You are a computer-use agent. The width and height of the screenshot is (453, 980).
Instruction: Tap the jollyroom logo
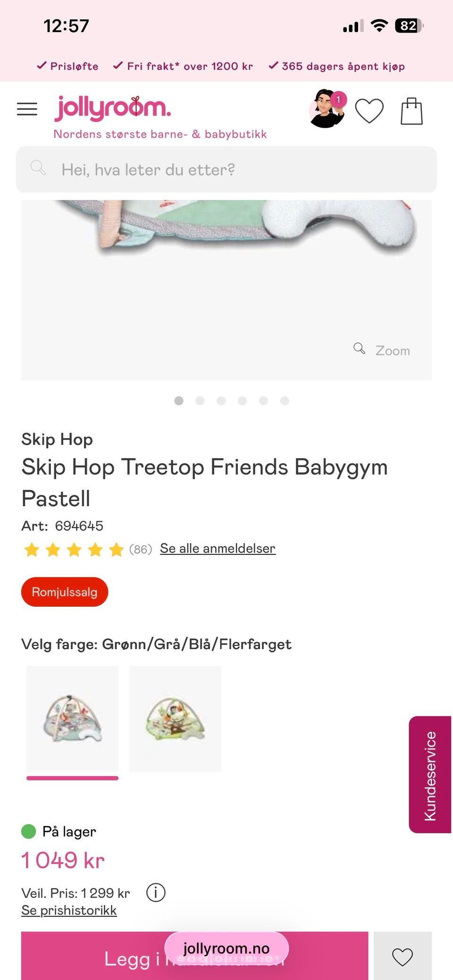pos(113,109)
